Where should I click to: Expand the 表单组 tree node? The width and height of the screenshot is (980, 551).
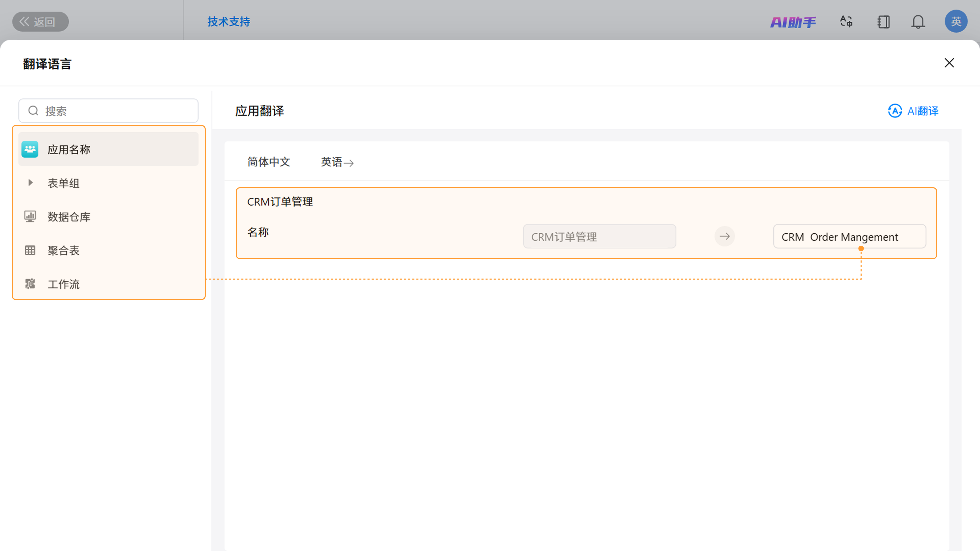click(x=30, y=183)
